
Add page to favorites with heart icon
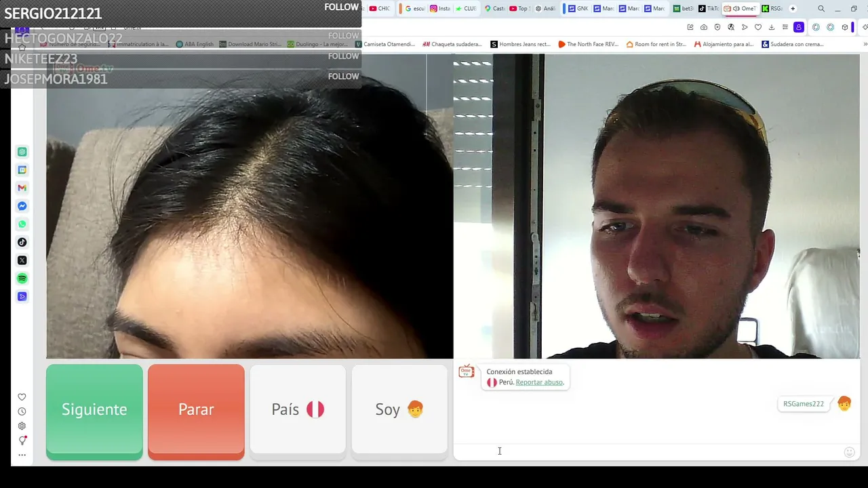(758, 27)
